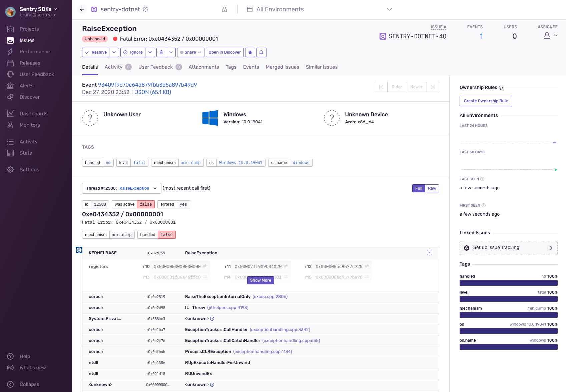Collapse the KERNELBASE frame details
The image size is (566, 392).
tap(430, 252)
